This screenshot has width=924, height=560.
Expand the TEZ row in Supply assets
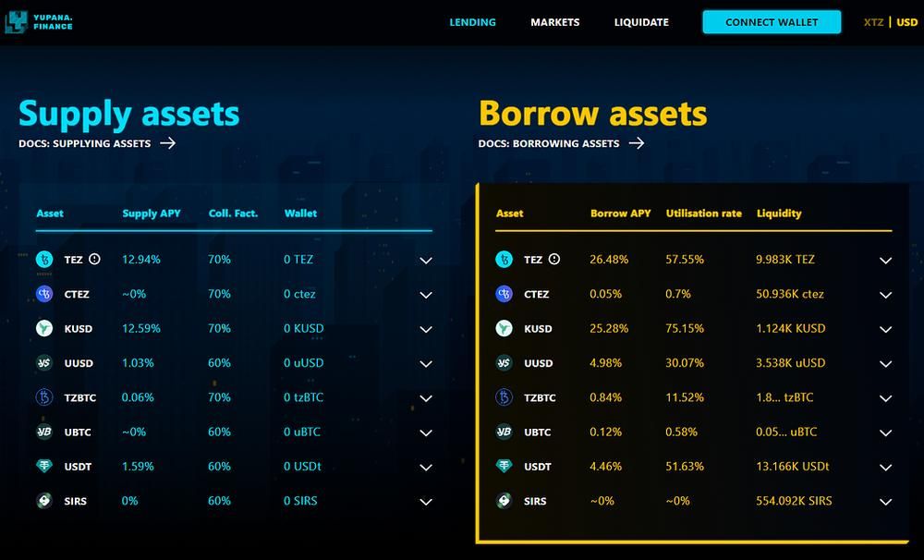coord(426,261)
